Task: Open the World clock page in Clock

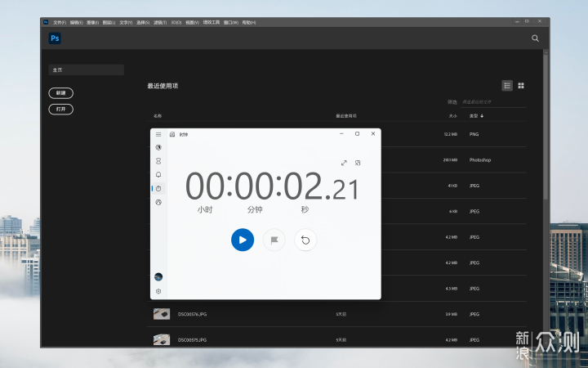Action: click(x=158, y=202)
